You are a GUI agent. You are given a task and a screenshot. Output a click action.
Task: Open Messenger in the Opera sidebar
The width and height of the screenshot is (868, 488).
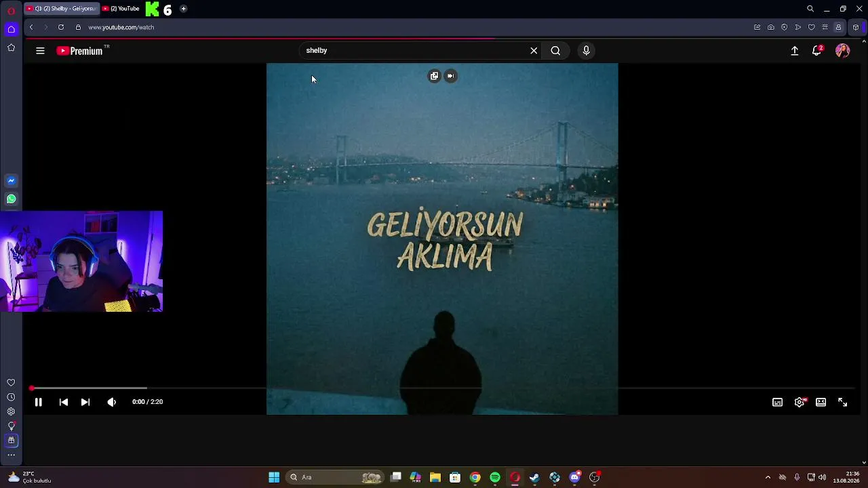click(x=11, y=181)
